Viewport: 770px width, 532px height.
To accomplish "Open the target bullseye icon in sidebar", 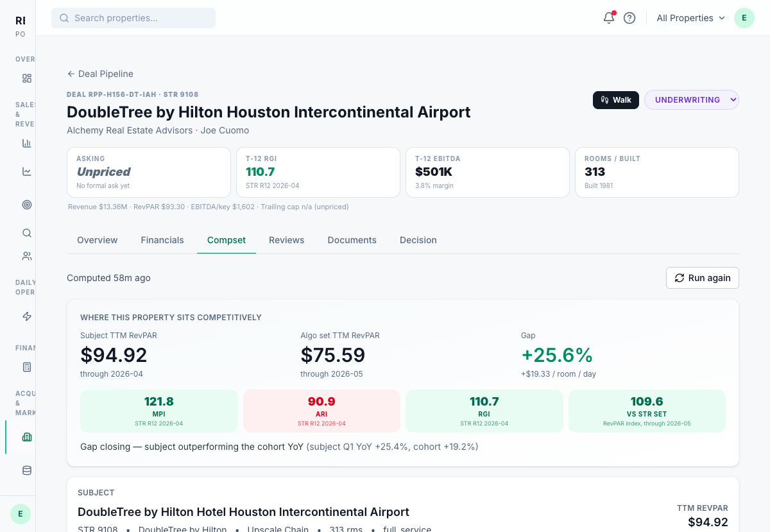I will [27, 205].
